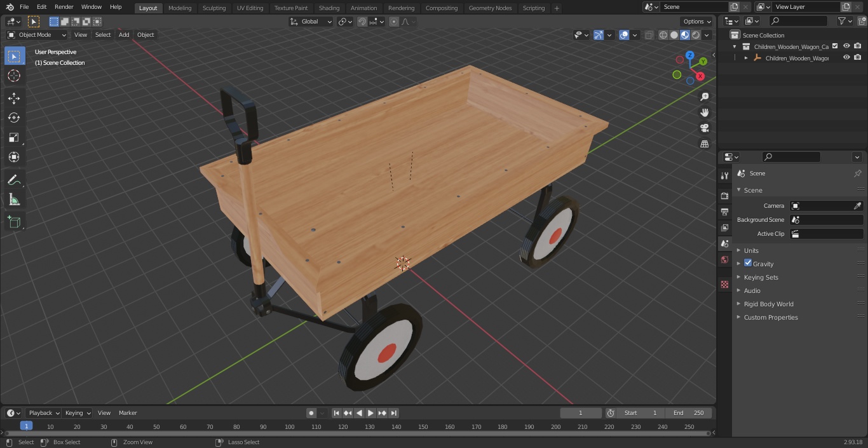Play the animation forward
Viewport: 868px width, 448px height.
tap(370, 413)
